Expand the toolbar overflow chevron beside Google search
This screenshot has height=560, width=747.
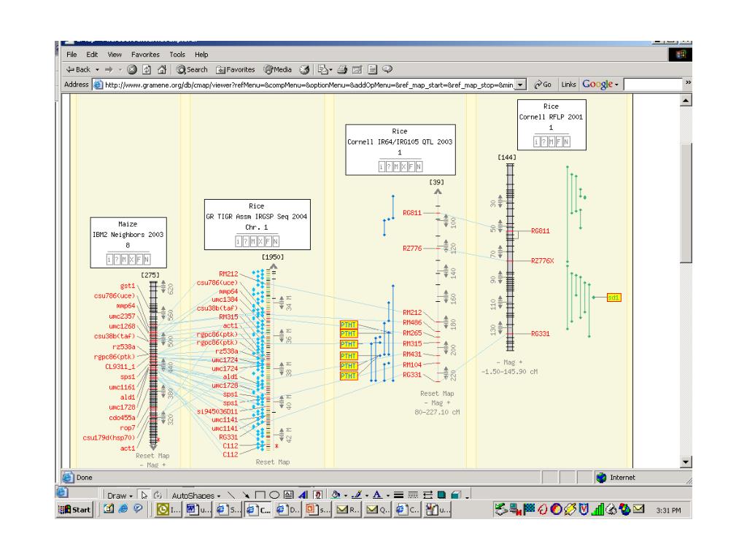(x=688, y=83)
